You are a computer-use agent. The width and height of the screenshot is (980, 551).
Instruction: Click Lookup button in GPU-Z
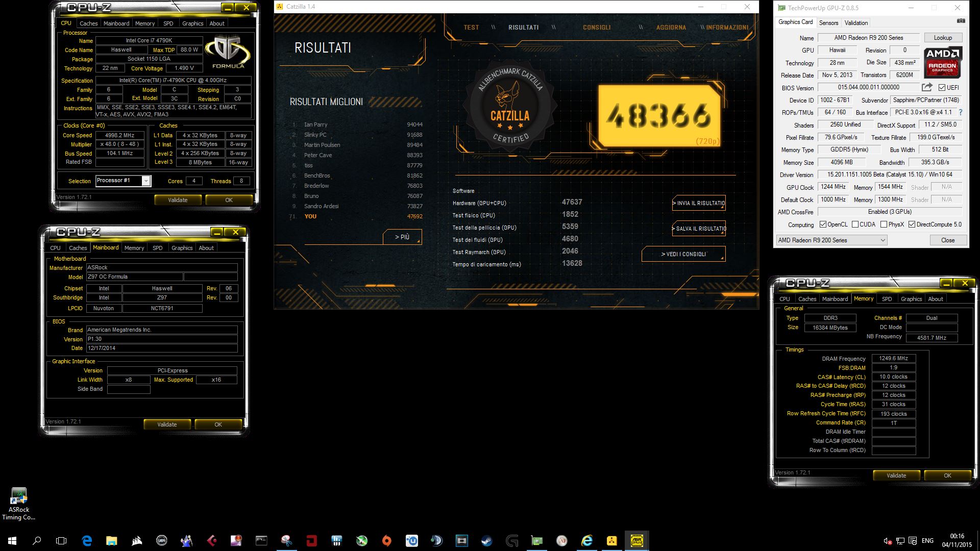click(x=943, y=38)
